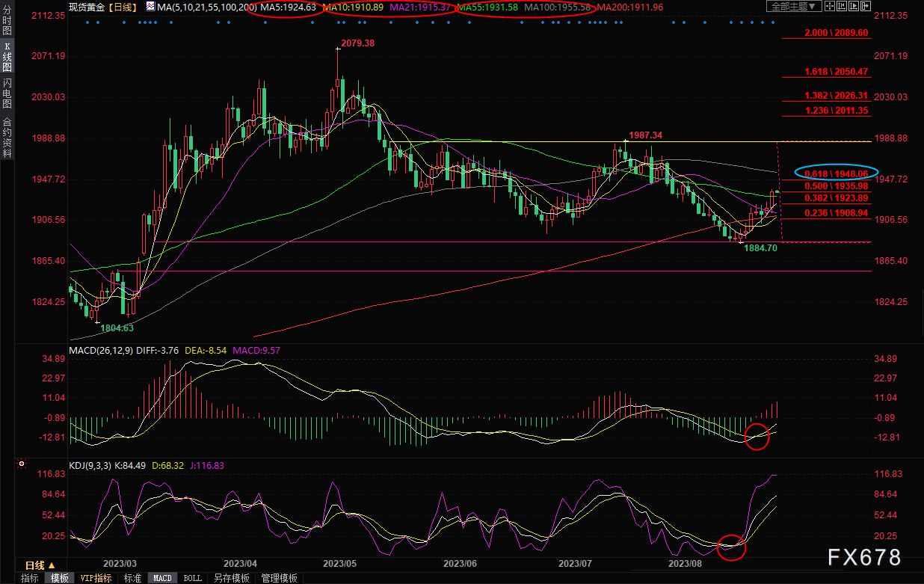Image resolution: width=924 pixels, height=584 pixels.
Task: Select the 指标 tab at bottom
Action: tap(29, 578)
